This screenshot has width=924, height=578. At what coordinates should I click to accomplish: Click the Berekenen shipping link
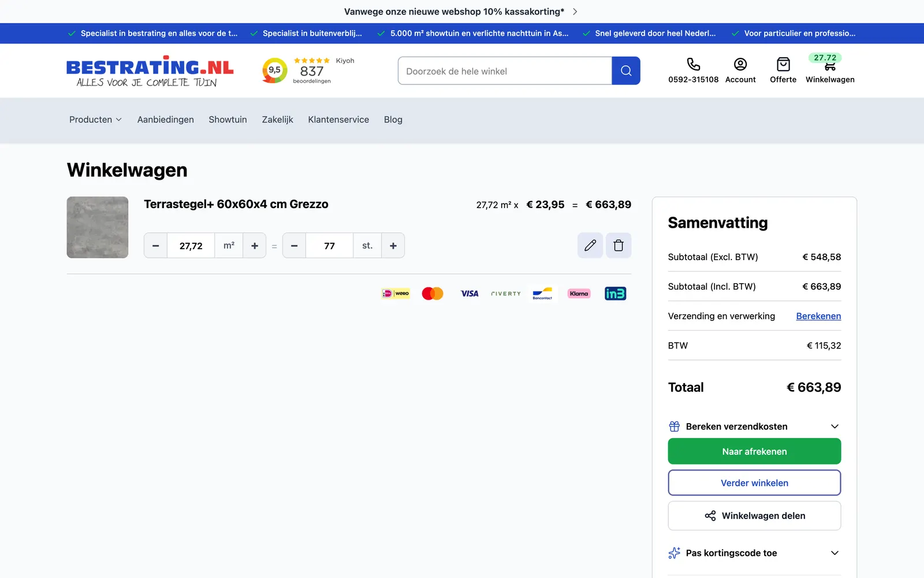point(818,316)
